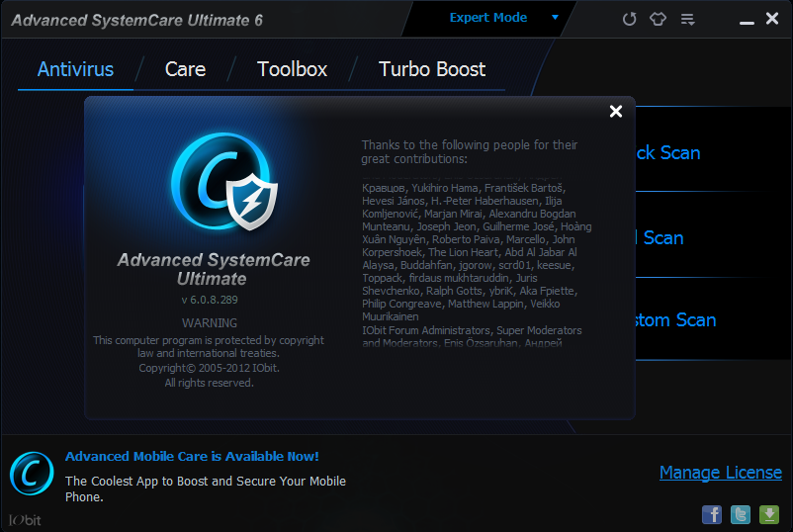This screenshot has height=532, width=793.
Task: Open the Toolbox tab
Action: 293,69
